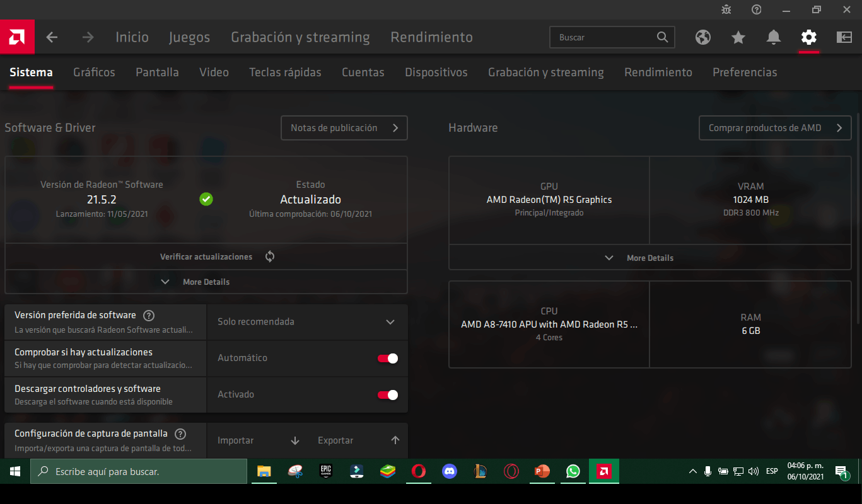Toggle Descargar controladores y software switch

388,395
